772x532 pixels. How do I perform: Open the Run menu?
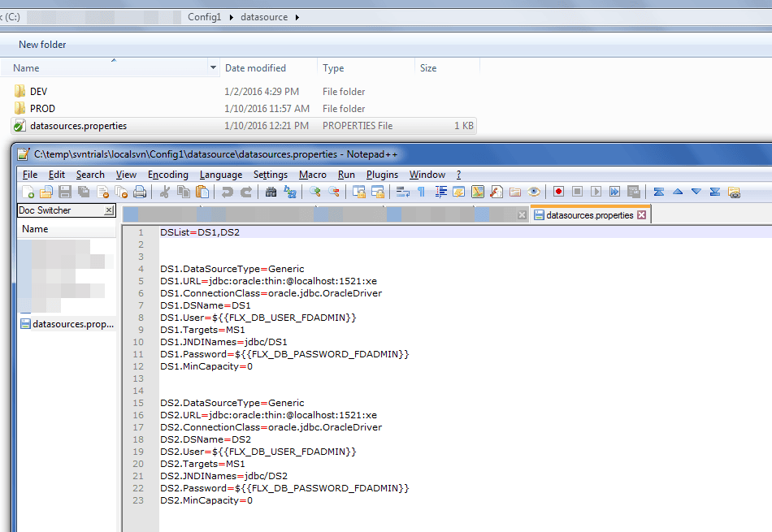(x=346, y=175)
